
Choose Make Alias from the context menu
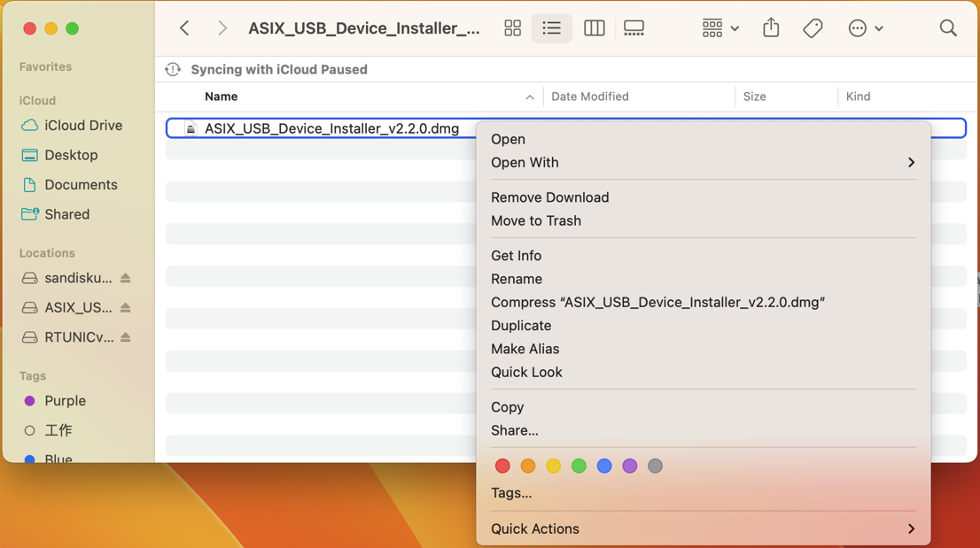704,349
